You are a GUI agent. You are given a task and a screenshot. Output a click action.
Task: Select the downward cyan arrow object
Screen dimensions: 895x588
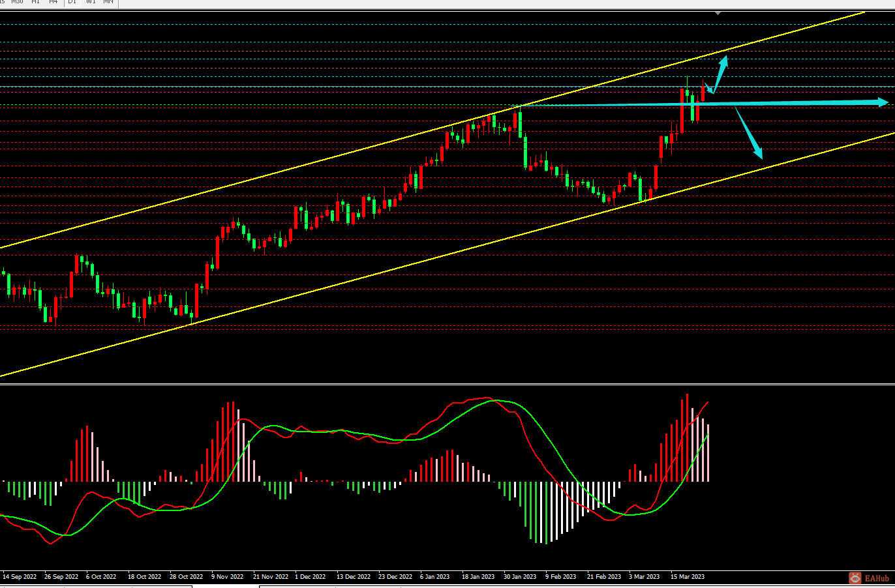750,134
